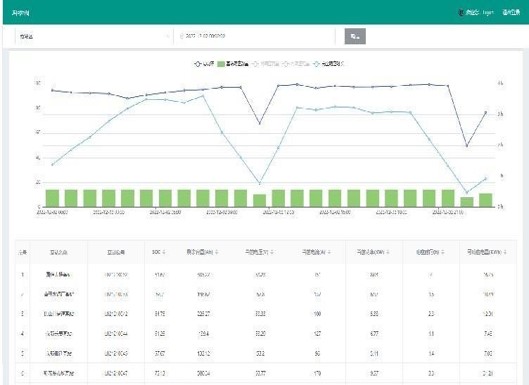
Task: Sort by the average current (A) column
Action: [x=329, y=252]
